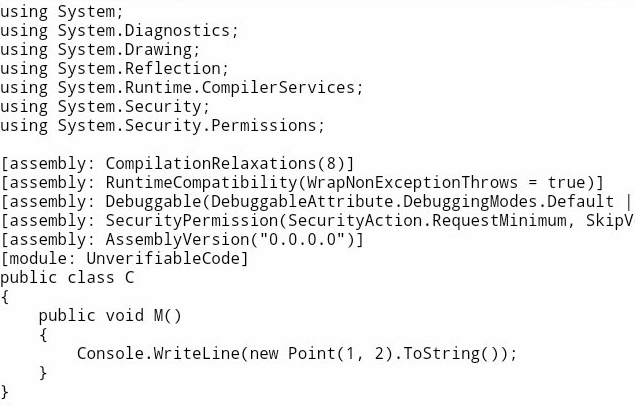The width and height of the screenshot is (635, 406).
Task: Click the number 8 in CompilationRelaxations
Action: [331, 164]
